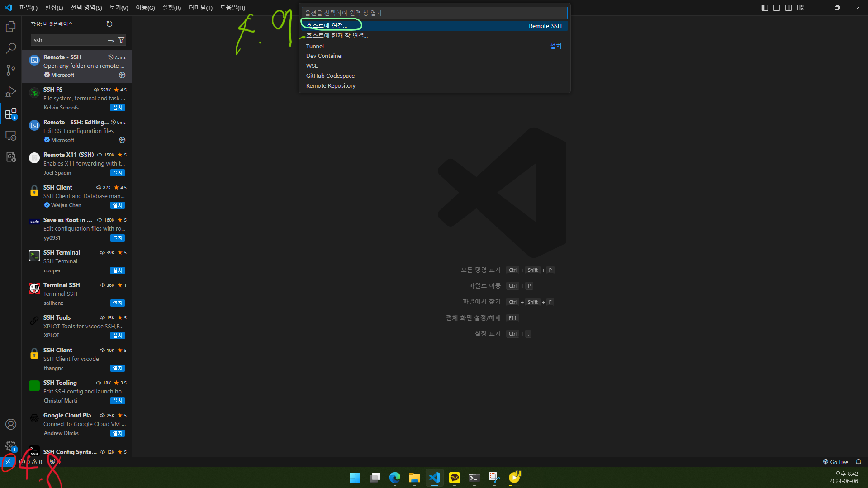Open manage gear for Remote - SSH extension
868x488 pixels.
122,75
